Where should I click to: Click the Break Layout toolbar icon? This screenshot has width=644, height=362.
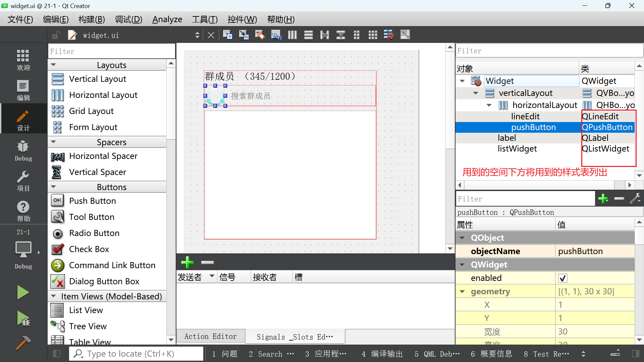click(x=389, y=35)
